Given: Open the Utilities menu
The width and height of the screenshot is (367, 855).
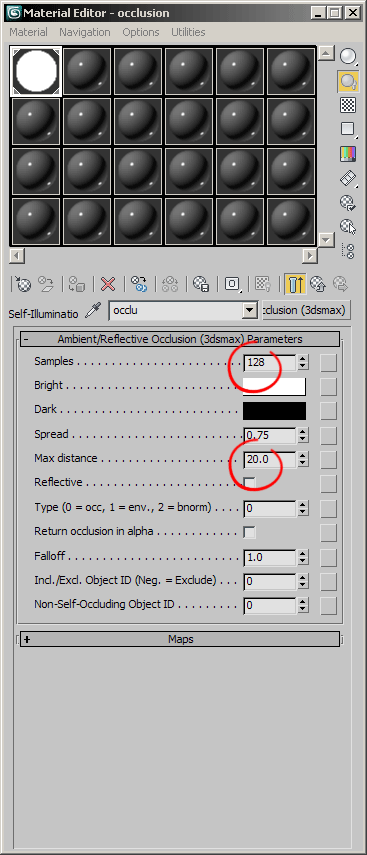Looking at the screenshot, I should click(x=188, y=32).
